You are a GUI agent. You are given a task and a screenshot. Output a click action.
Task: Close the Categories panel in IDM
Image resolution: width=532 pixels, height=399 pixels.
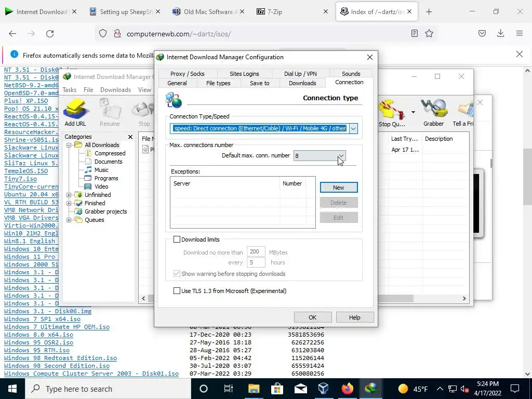click(x=130, y=137)
